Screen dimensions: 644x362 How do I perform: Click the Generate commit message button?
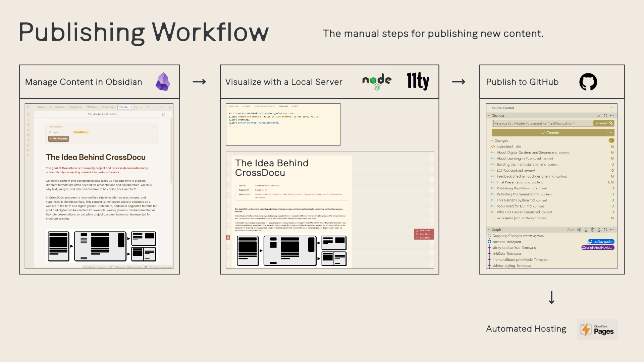(603, 123)
